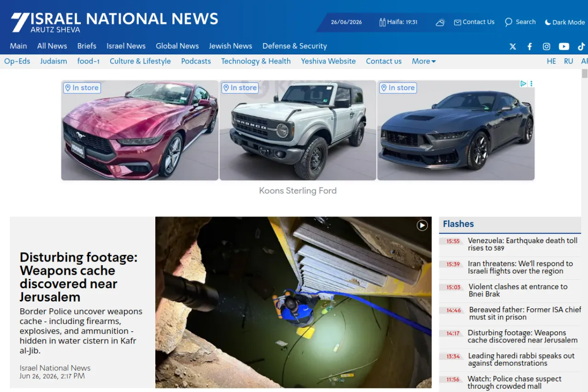Open the Briefs section
The image size is (588, 392).
coord(87,46)
